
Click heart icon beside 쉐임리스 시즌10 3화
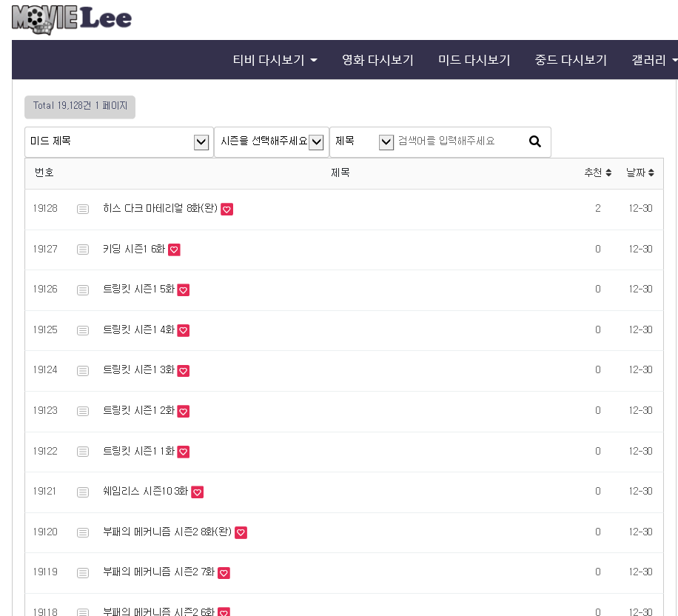click(197, 492)
